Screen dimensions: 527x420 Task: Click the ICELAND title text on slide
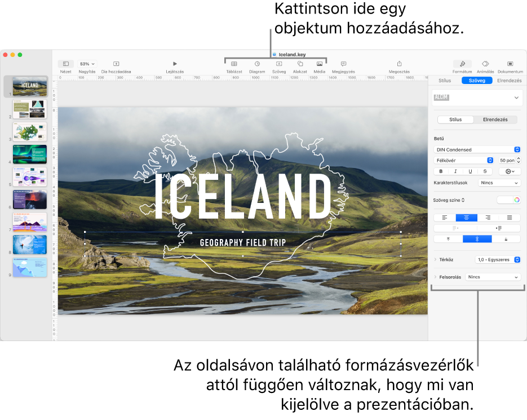coord(243,197)
